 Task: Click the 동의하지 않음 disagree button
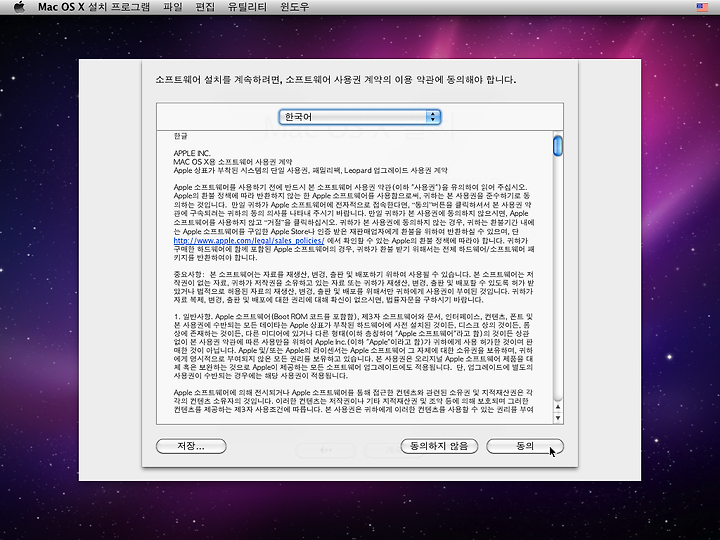click(439, 446)
